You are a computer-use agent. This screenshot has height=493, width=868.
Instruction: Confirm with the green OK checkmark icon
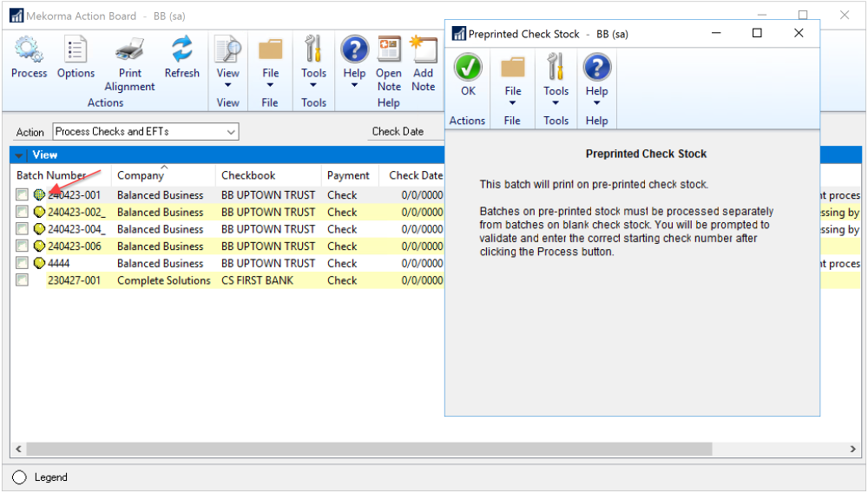tap(469, 67)
